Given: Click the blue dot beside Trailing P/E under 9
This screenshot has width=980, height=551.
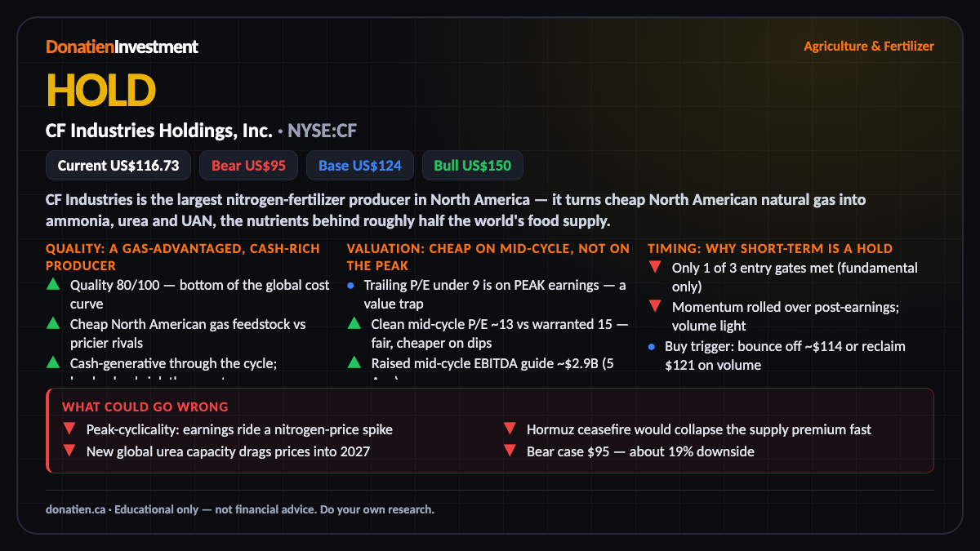Looking at the screenshot, I should pos(350,285).
